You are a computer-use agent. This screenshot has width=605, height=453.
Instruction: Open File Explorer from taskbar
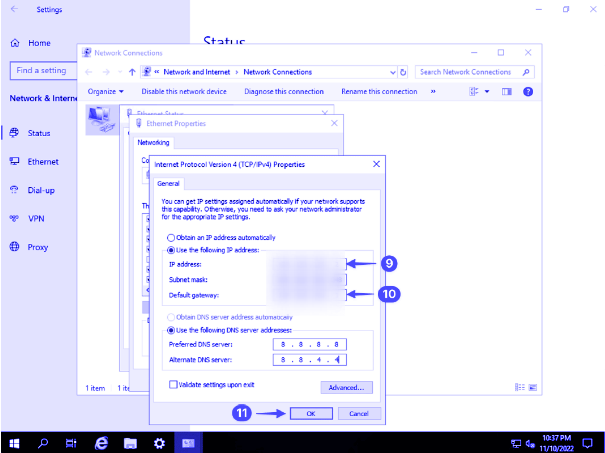click(130, 443)
